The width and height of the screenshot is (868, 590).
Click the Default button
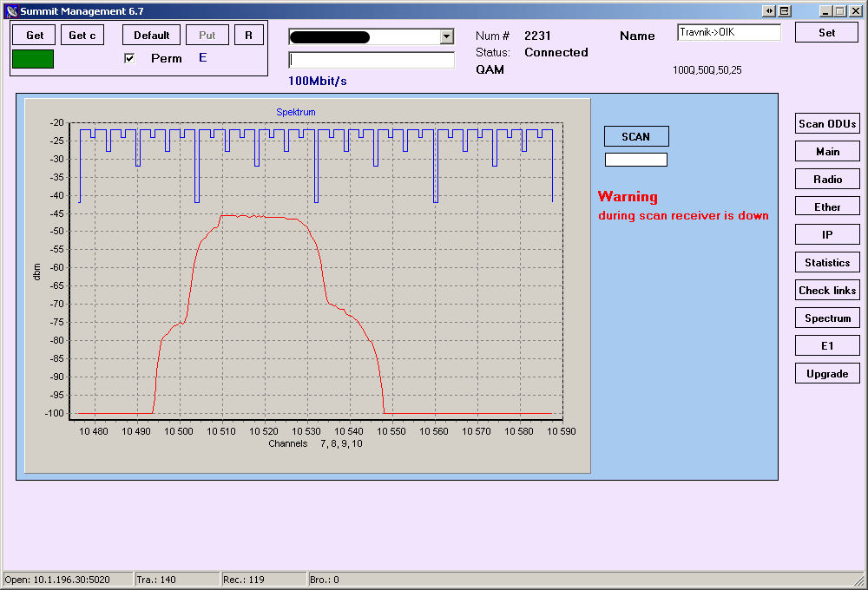[x=151, y=35]
